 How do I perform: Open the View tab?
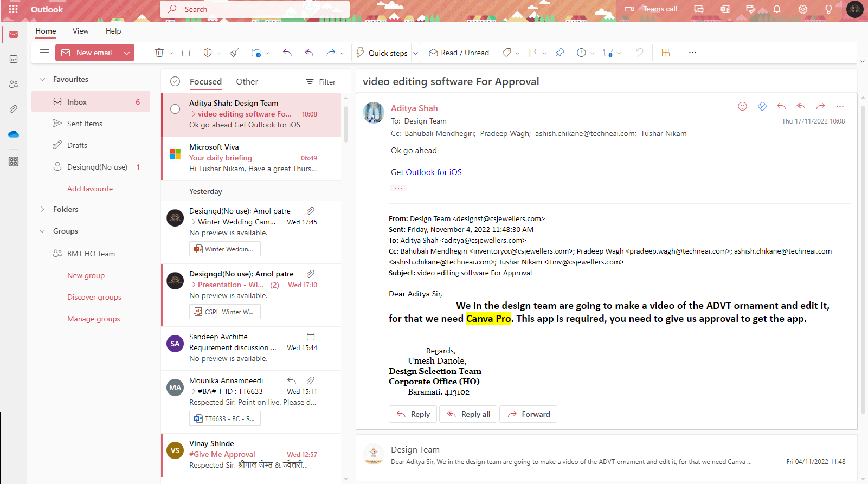click(x=81, y=31)
